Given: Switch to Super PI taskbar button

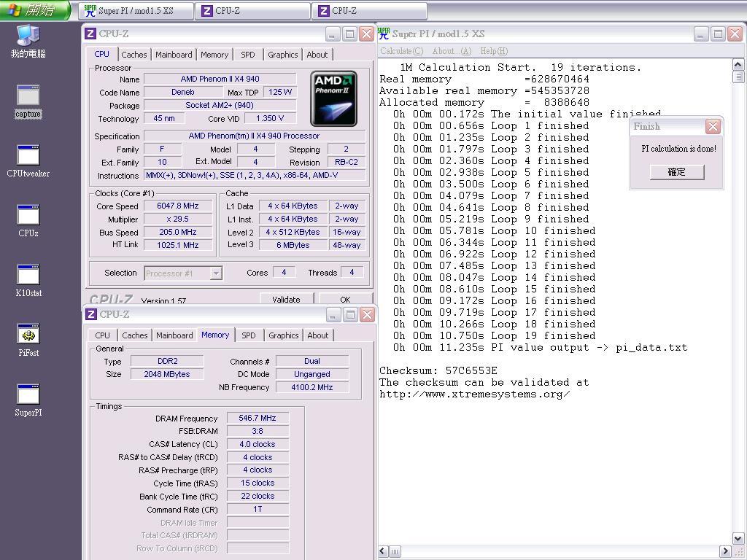Looking at the screenshot, I should tap(136, 10).
